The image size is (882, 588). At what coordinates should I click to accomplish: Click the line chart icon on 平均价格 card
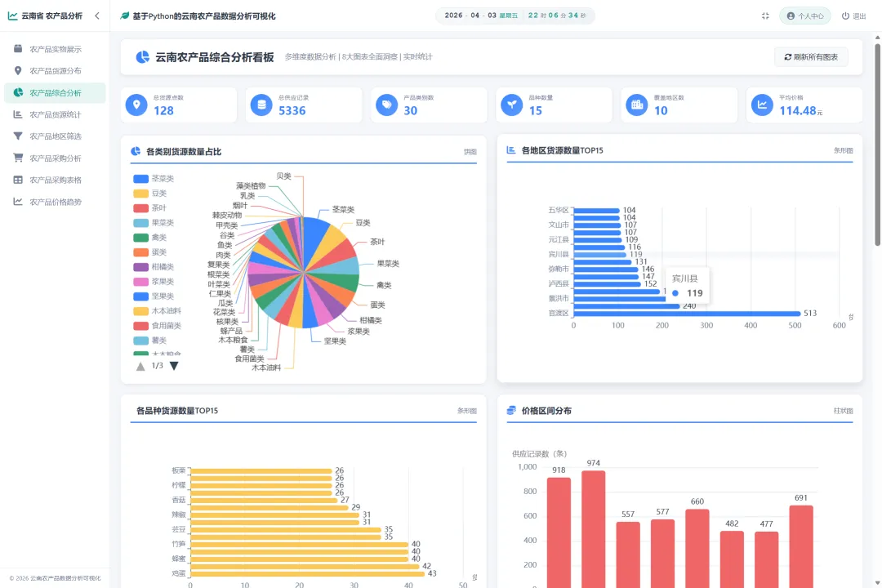(x=762, y=105)
